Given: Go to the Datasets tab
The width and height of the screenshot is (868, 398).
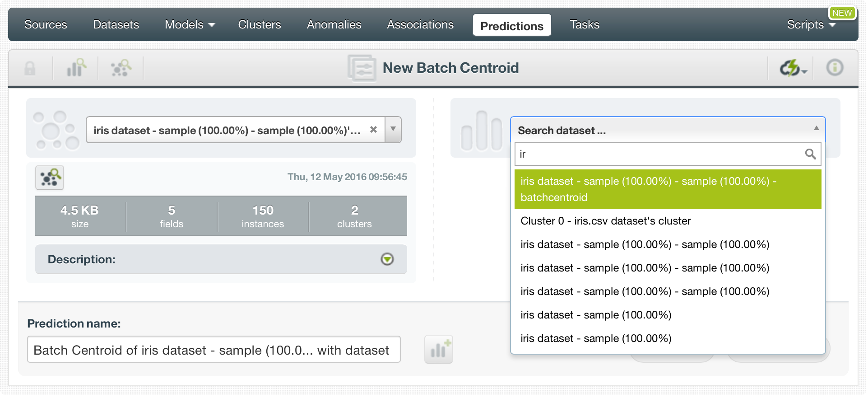Looking at the screenshot, I should (x=116, y=24).
